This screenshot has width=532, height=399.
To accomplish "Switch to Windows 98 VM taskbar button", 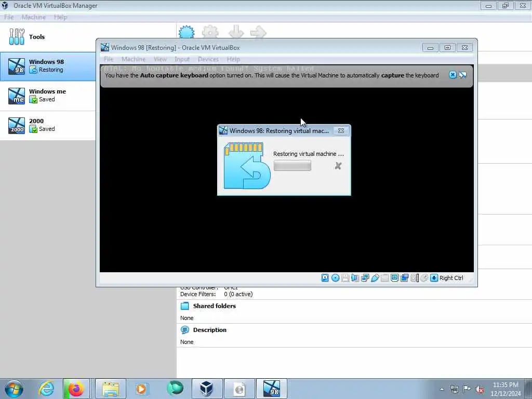I will click(271, 389).
